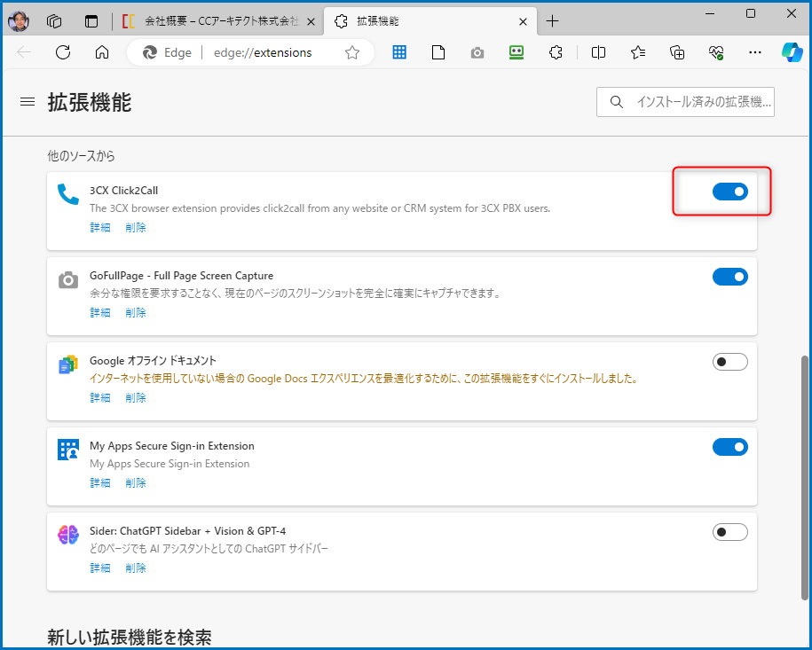Click the GoFullPage camera icon in list
The width and height of the screenshot is (812, 650).
point(67,280)
